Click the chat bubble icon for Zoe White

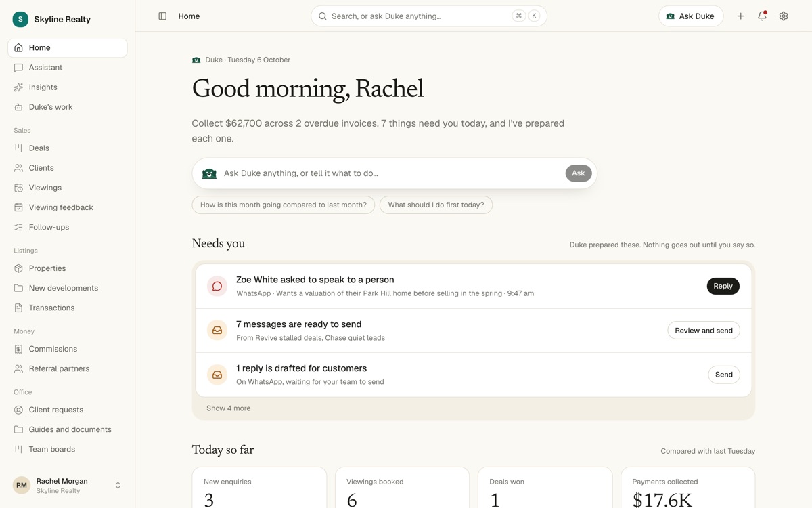[217, 287]
